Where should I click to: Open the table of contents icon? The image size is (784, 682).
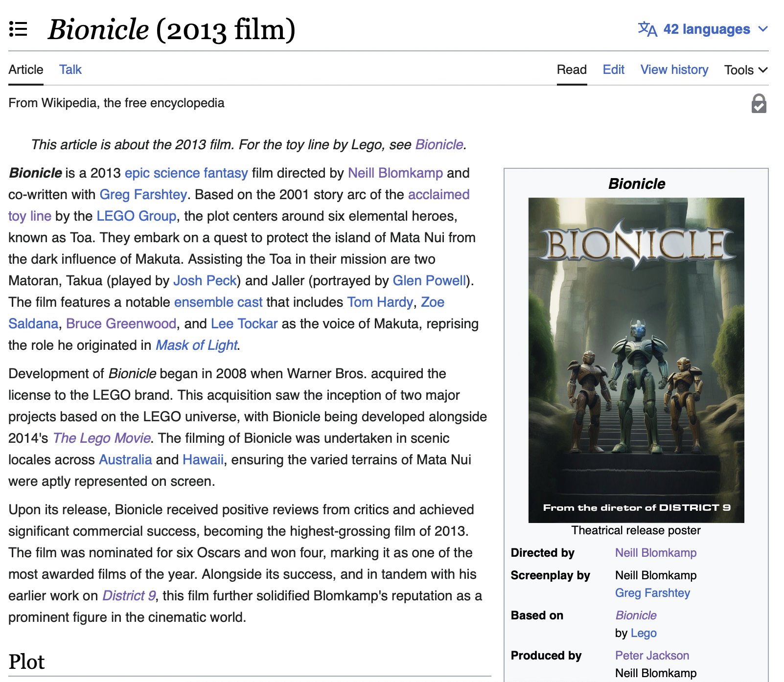pyautogui.click(x=18, y=29)
